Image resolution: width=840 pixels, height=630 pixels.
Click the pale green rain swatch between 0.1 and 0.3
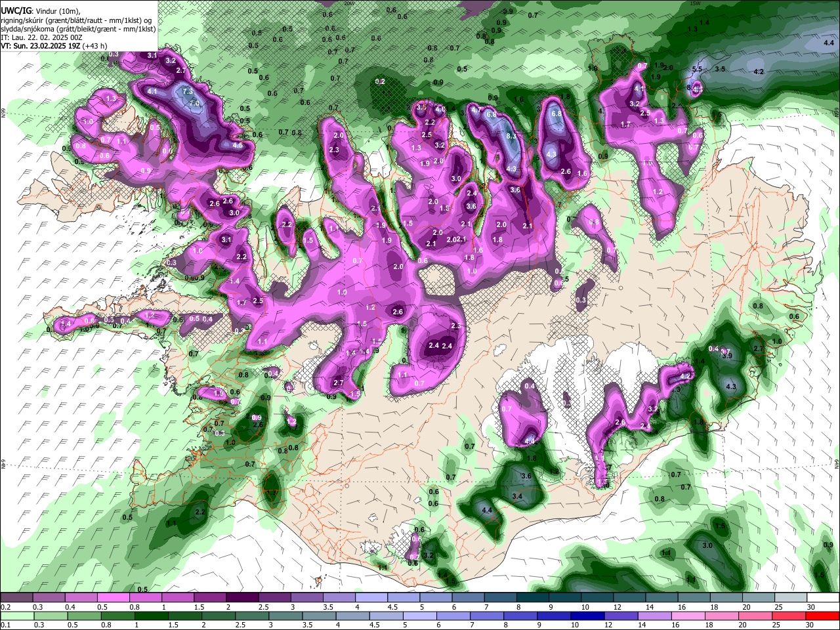tap(16, 616)
